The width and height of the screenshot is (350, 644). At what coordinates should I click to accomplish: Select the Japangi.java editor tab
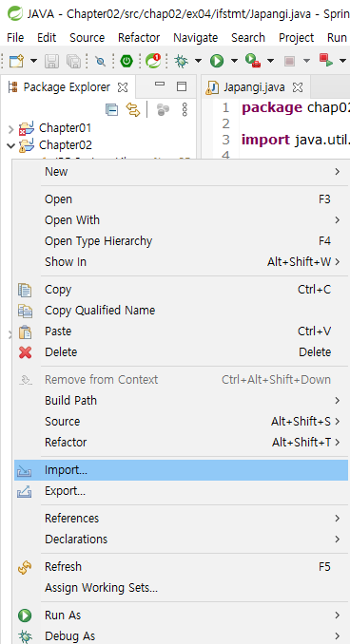click(254, 87)
